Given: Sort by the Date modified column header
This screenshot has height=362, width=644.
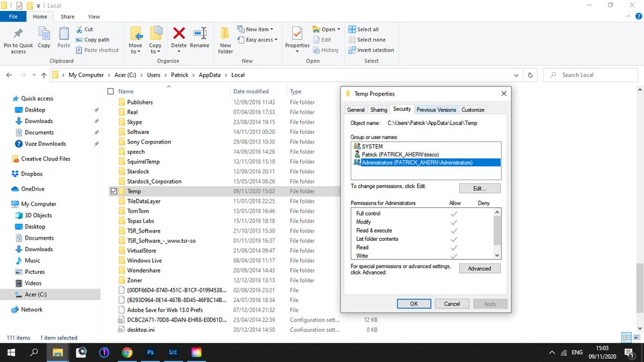Looking at the screenshot, I should (251, 91).
